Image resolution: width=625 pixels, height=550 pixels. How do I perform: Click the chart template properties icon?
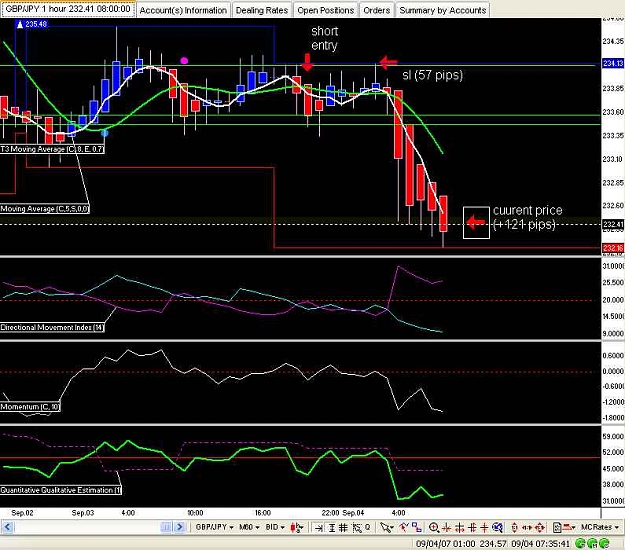tap(557, 528)
